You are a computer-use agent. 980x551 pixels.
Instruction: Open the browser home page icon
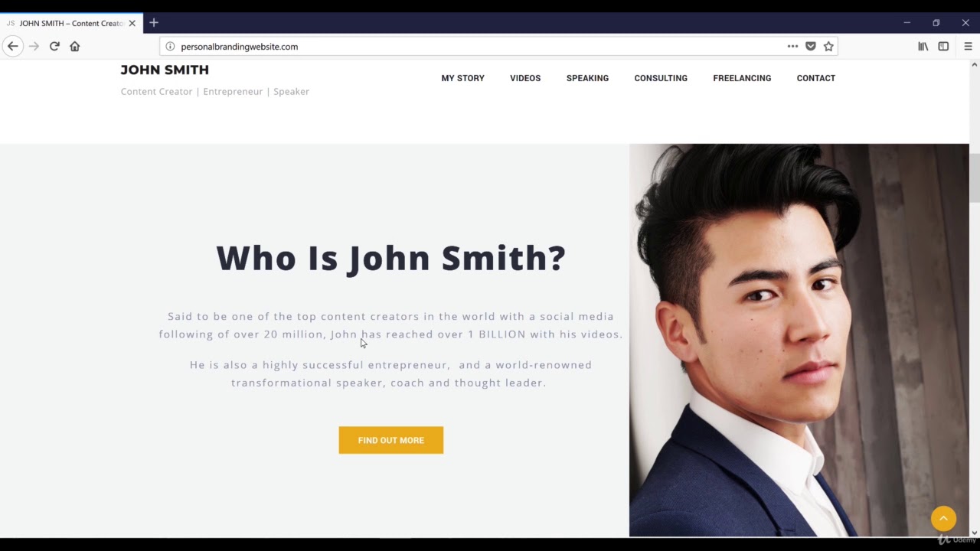75,47
